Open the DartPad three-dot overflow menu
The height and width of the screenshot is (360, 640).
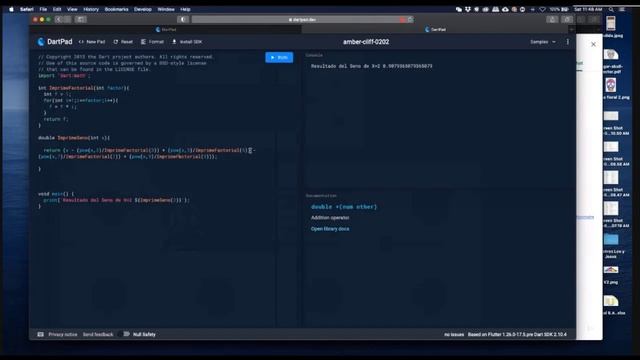(x=567, y=42)
